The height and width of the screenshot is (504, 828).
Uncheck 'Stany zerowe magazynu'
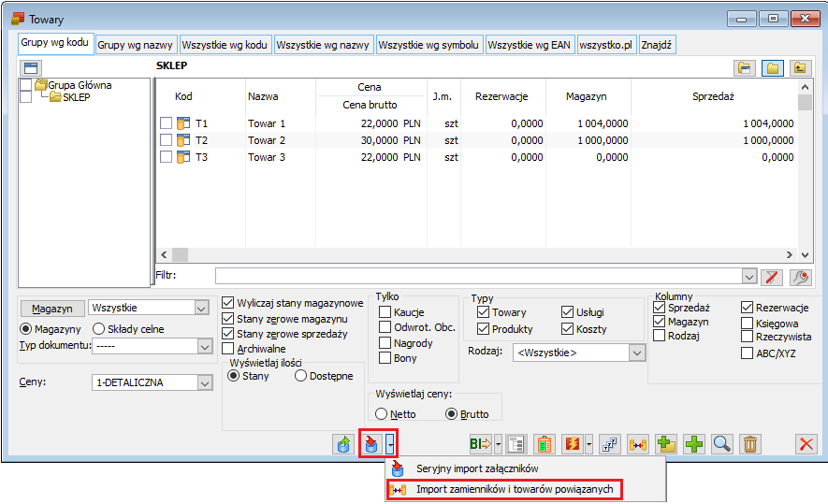click(228, 319)
